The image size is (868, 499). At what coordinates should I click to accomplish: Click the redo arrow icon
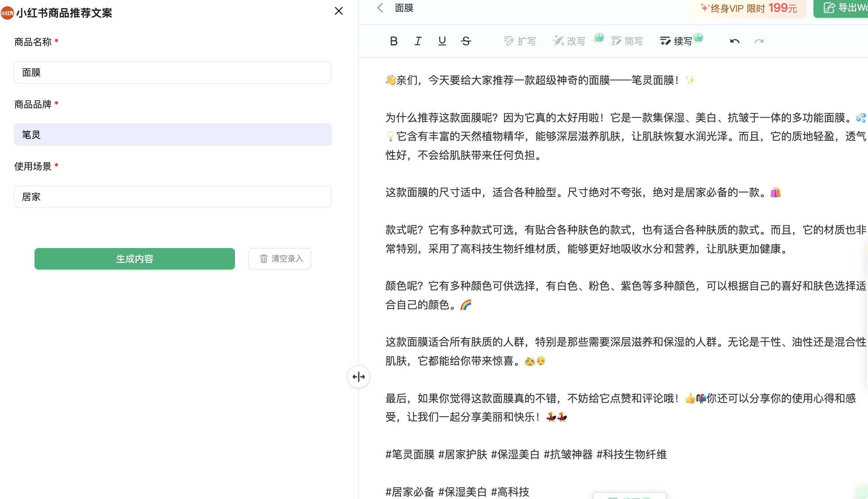click(x=759, y=41)
